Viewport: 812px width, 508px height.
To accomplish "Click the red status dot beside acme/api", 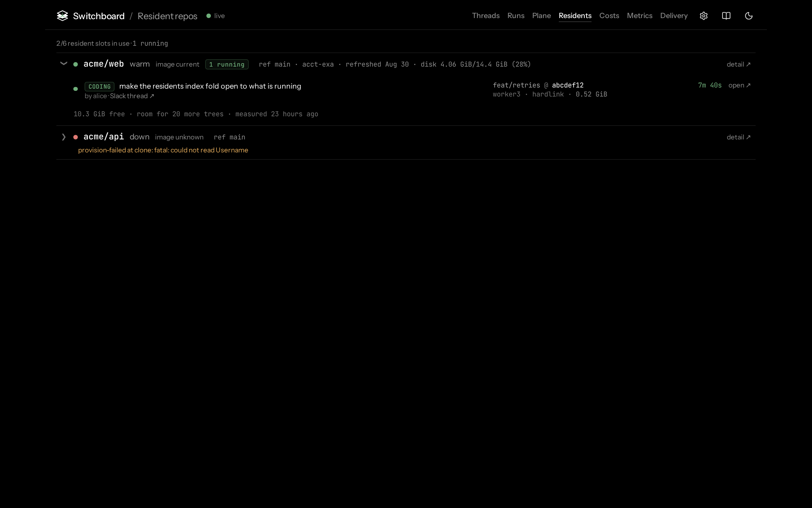I will pos(76,137).
